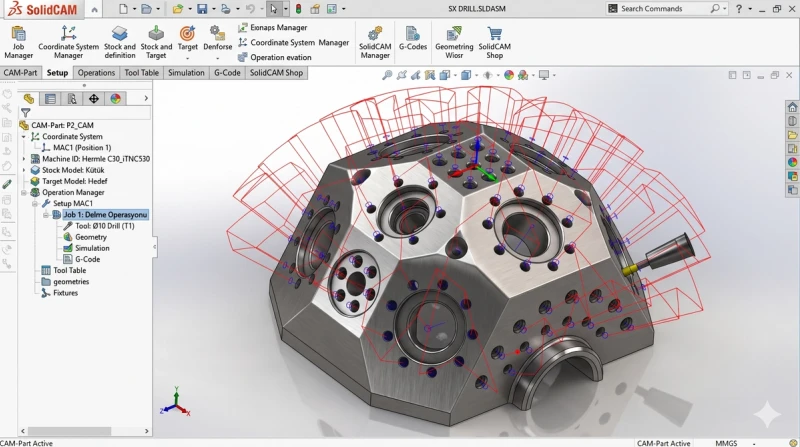The image size is (800, 447).
Task: Collapse Job 1: Delme Operasyonu node
Action: 46,215
